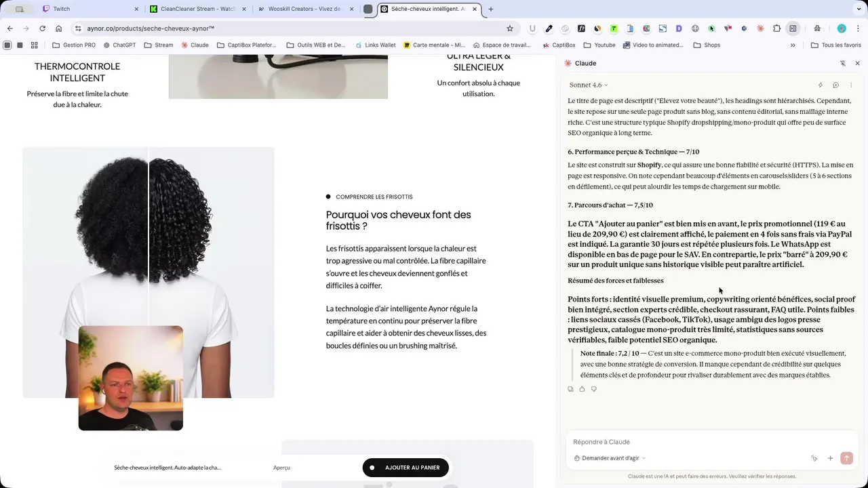Expand the Demander avant d'agir dropdown

[x=609, y=458]
